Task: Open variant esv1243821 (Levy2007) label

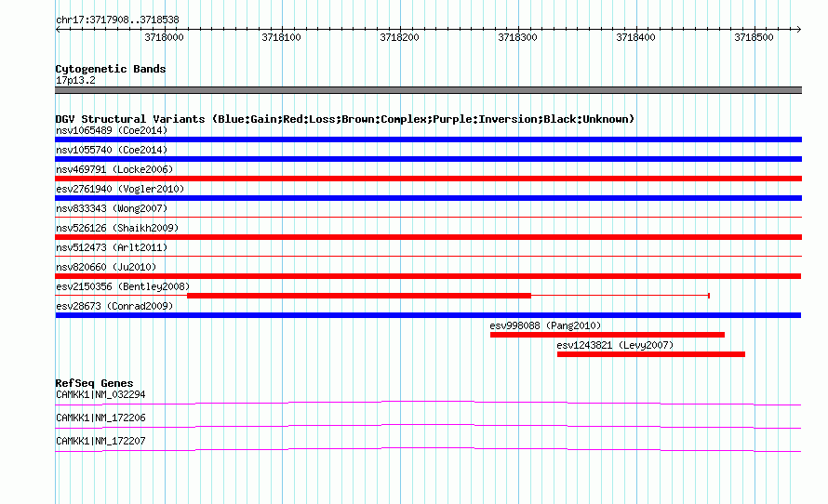Action: [x=615, y=345]
